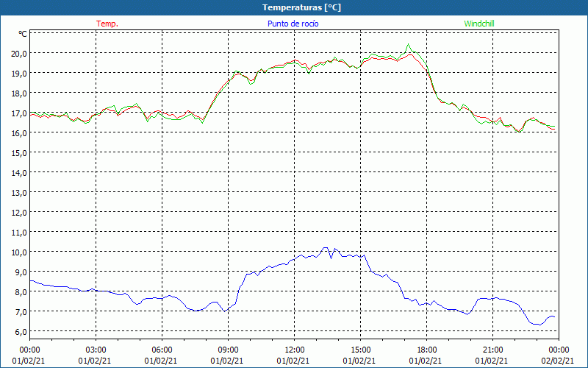This screenshot has height=368, width=588.
Task: Click the dew point peak above 10 after 13:00
Action: point(326,248)
